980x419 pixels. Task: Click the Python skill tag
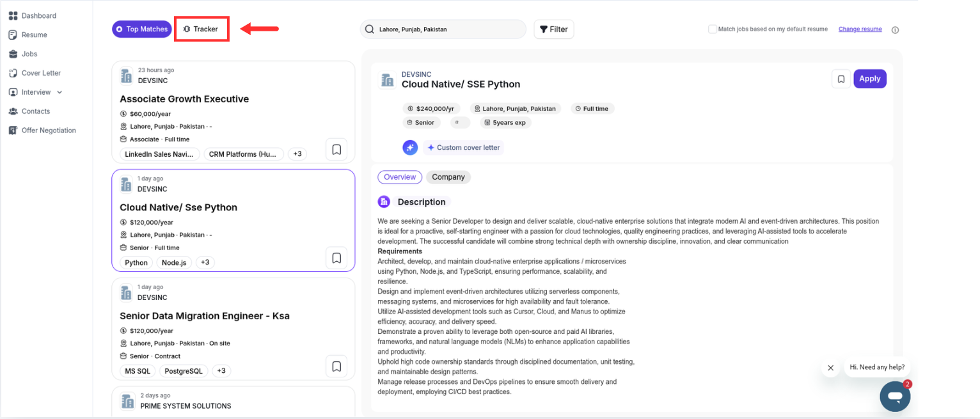[x=136, y=262]
